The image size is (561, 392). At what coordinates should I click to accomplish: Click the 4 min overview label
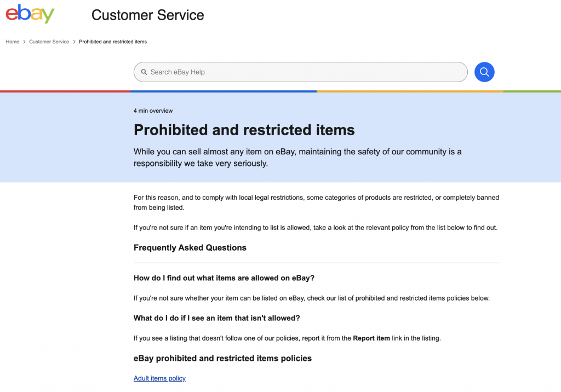[x=153, y=111]
